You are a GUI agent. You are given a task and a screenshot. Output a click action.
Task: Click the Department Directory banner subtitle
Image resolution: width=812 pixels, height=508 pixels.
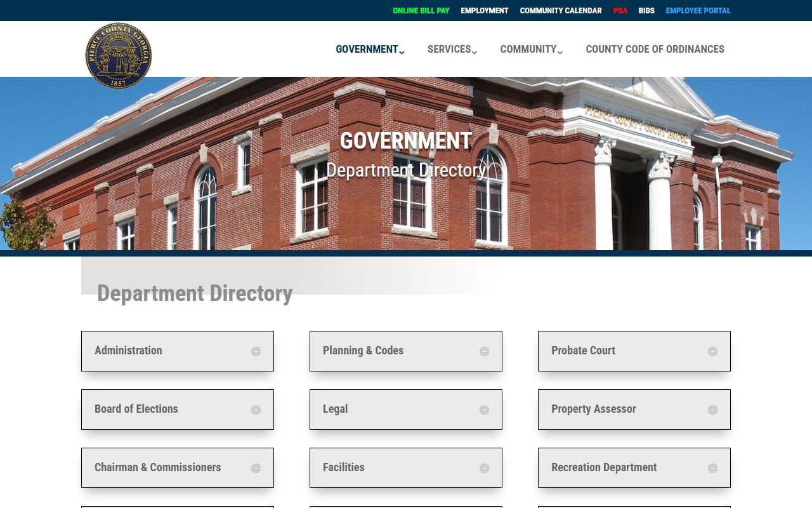(x=406, y=170)
